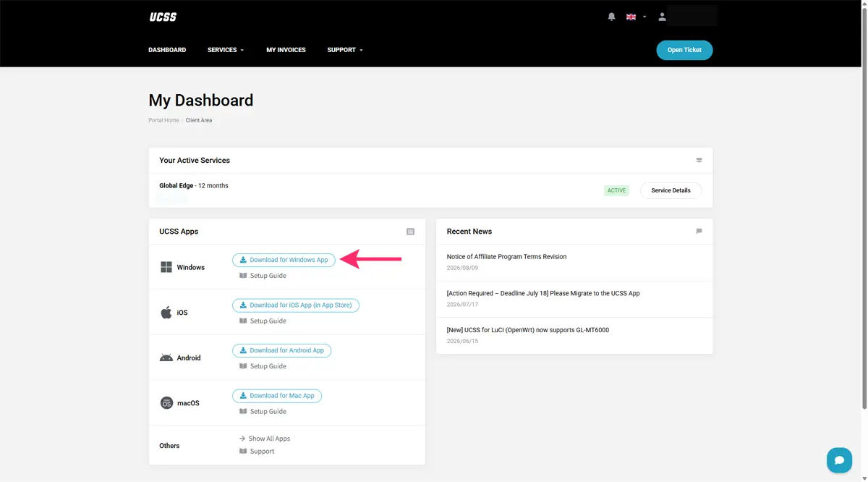868x482 pixels.
Task: Click the Others row label
Action: 169,446
